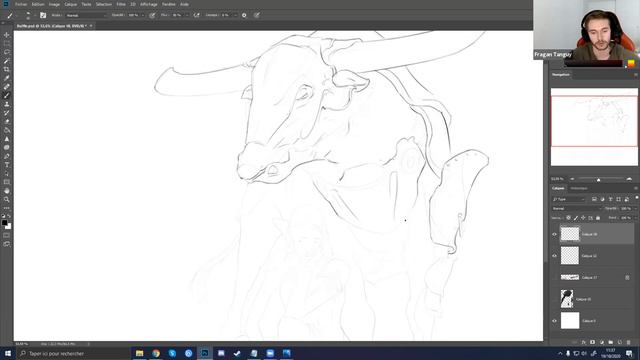Toggle pressure for opacity icon
The height and width of the screenshot is (360, 640).
(152, 15)
